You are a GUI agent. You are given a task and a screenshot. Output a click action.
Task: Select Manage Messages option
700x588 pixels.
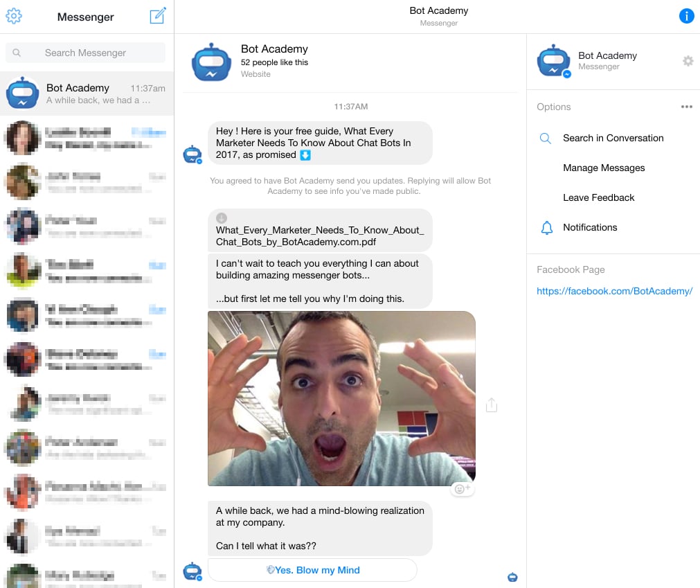[604, 168]
